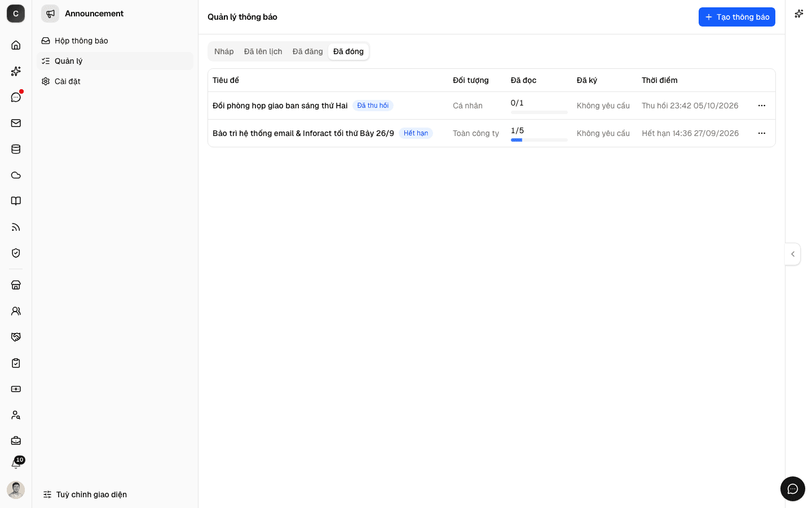Open the shield check icon in left rail
Viewport: 812px width, 508px height.
(16, 253)
